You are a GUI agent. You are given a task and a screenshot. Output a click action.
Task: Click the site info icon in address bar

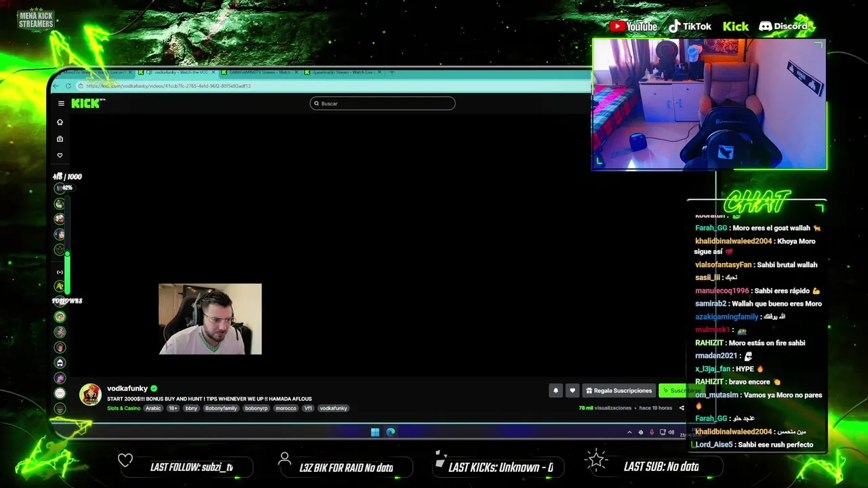pyautogui.click(x=81, y=86)
